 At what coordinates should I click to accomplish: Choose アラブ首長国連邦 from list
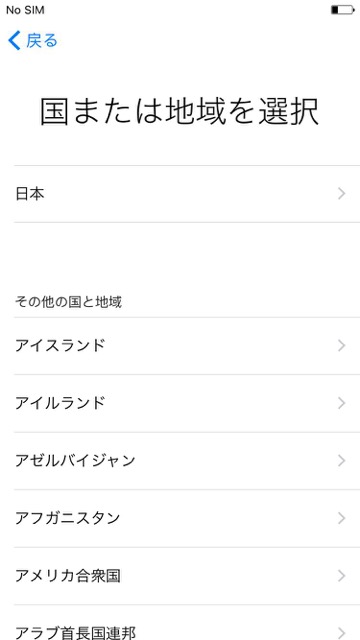coord(187,623)
